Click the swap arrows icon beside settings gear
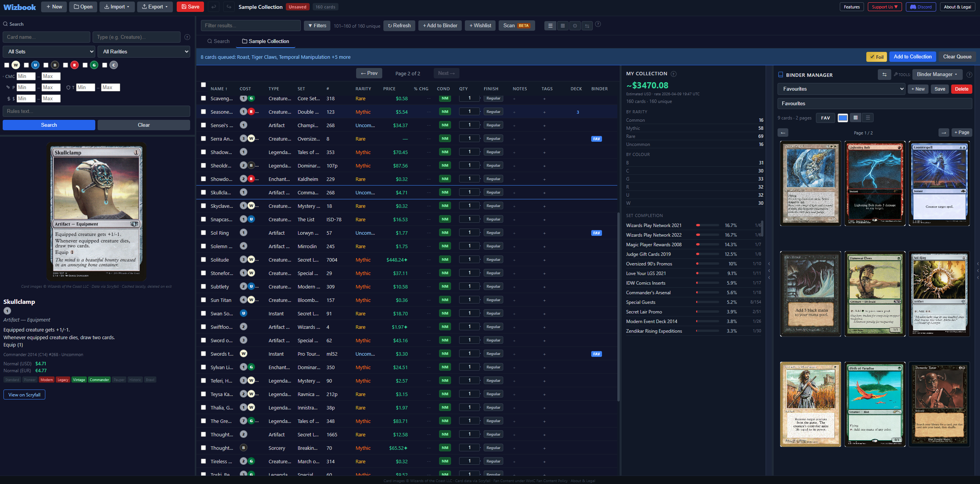 coord(587,25)
